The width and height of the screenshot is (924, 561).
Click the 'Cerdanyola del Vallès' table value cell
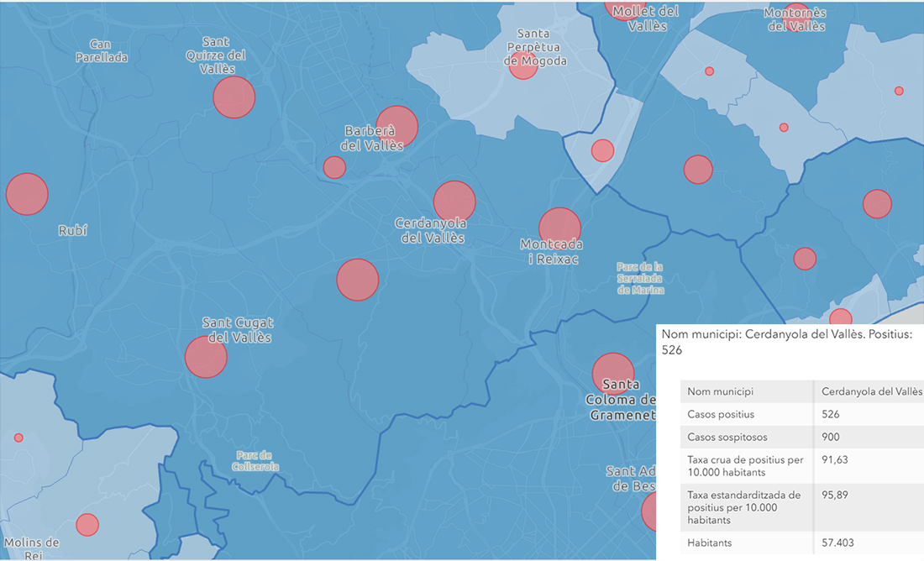tap(872, 391)
